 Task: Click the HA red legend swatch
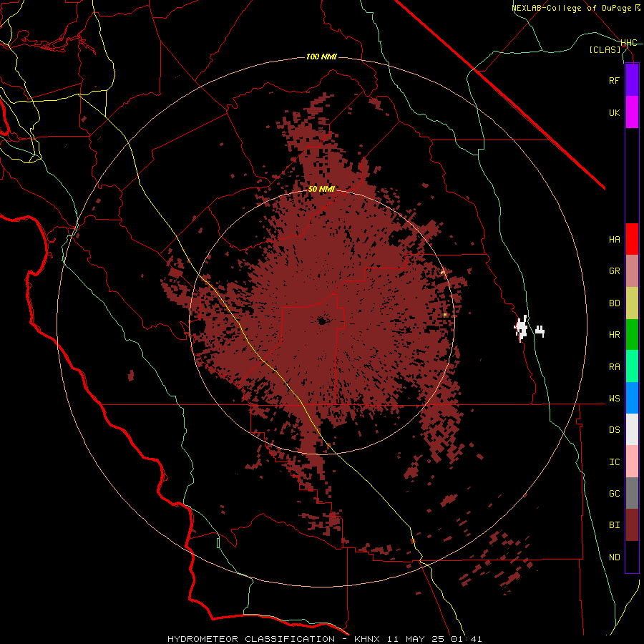[632, 239]
